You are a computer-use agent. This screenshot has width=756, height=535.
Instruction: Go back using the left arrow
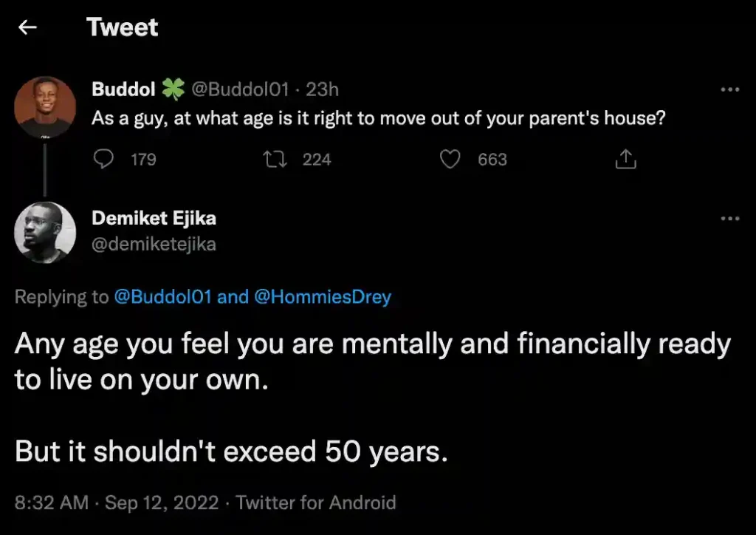coord(28,28)
